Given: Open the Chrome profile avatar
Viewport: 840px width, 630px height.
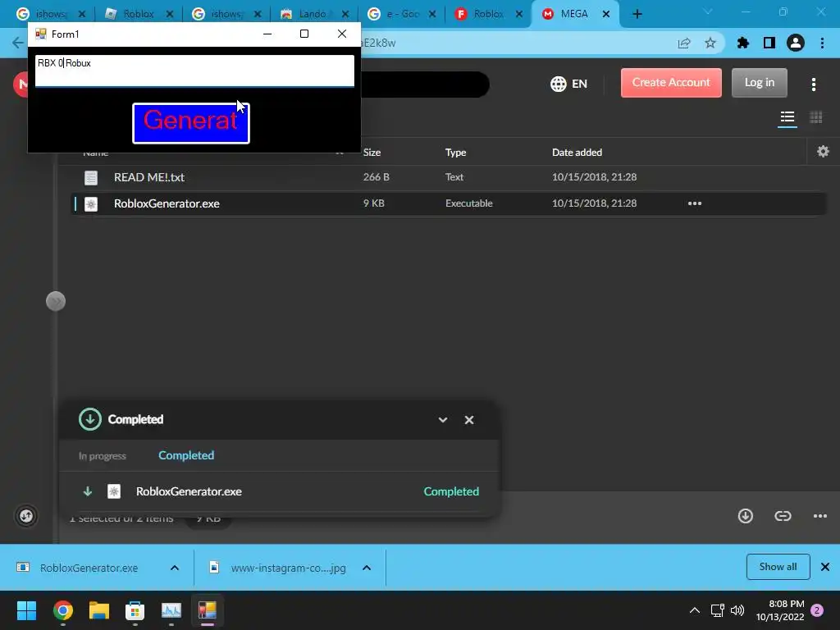Looking at the screenshot, I should [x=796, y=43].
